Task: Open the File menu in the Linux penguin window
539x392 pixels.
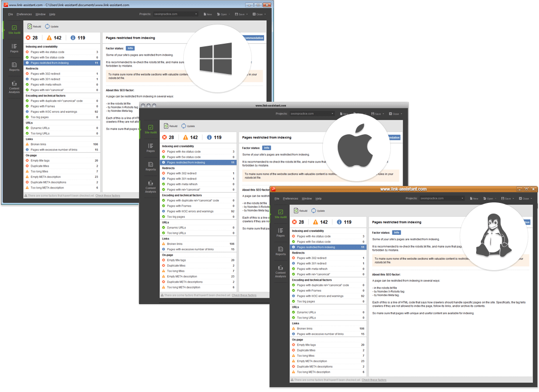Action: [277, 199]
